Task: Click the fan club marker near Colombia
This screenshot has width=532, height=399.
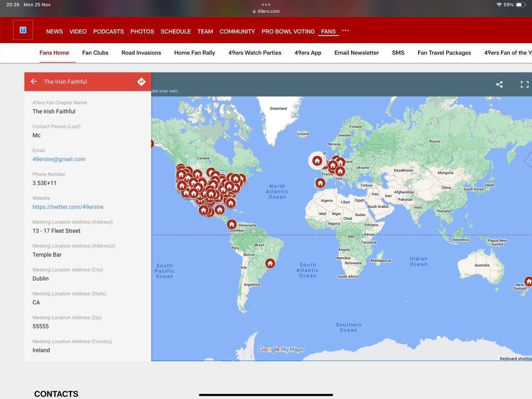Action: (231, 224)
